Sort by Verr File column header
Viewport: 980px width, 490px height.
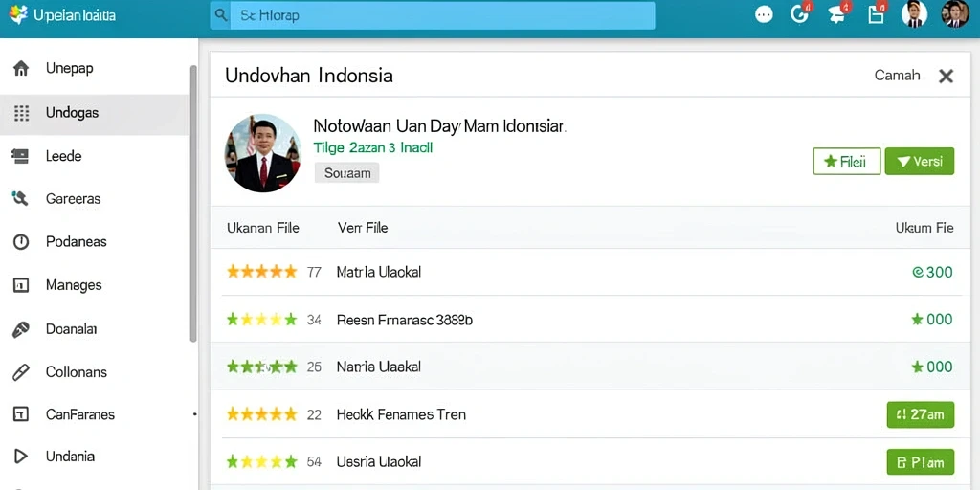pos(363,228)
